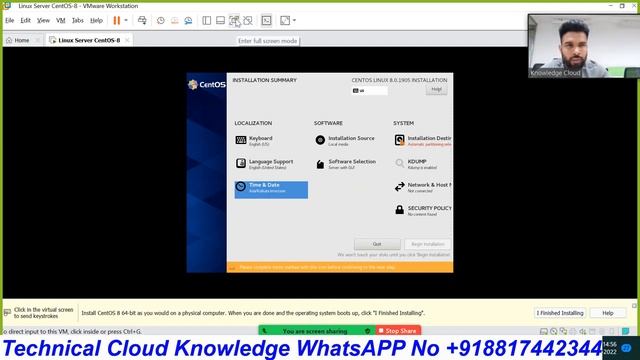Viewport: 640px width, 360px height.
Task: Open the View menu
Action: click(x=43, y=20)
